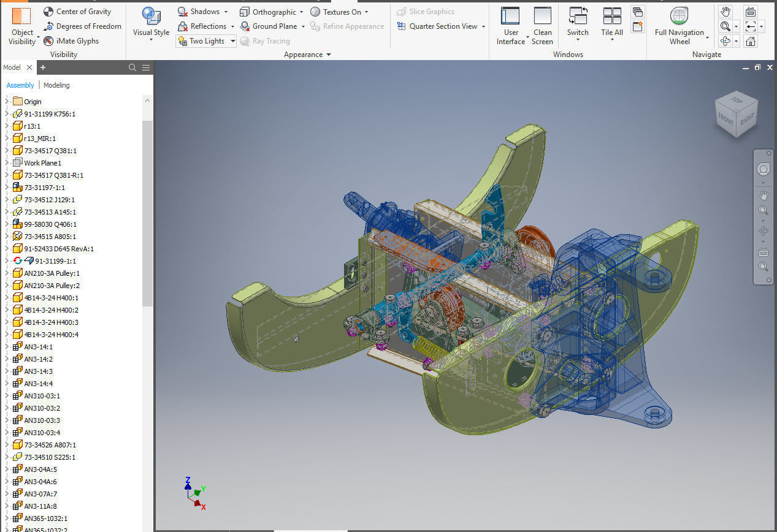Open the User Interface options

click(x=511, y=26)
